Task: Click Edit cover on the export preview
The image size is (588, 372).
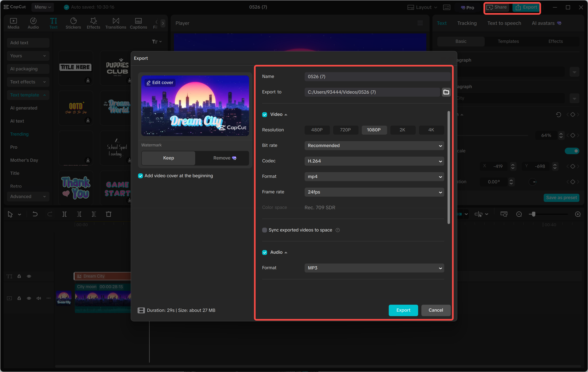Action: (160, 82)
